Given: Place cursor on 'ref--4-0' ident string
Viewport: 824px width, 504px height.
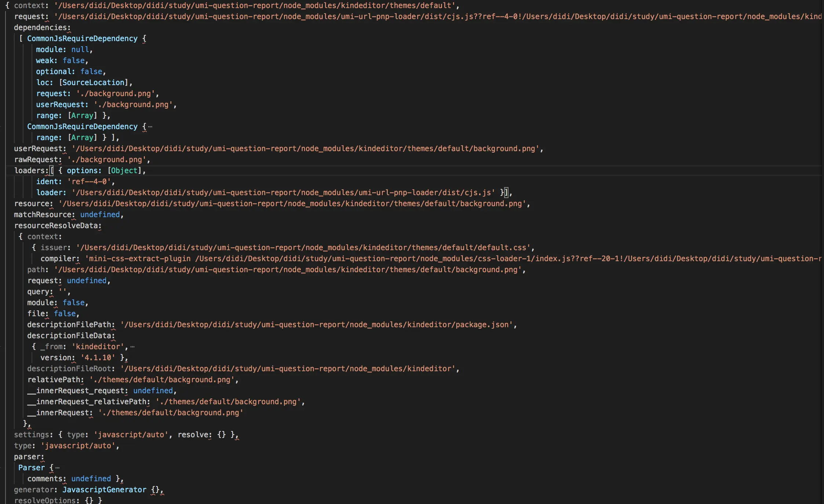Looking at the screenshot, I should point(89,182).
